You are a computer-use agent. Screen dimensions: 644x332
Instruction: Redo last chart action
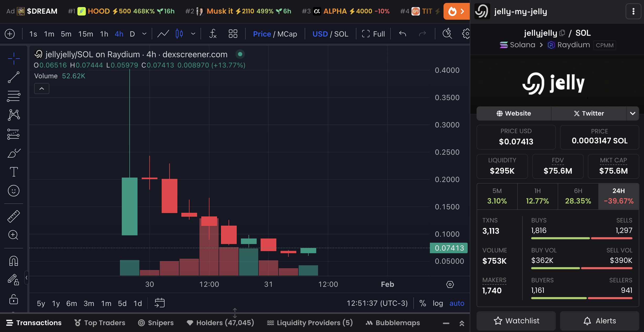pos(422,34)
